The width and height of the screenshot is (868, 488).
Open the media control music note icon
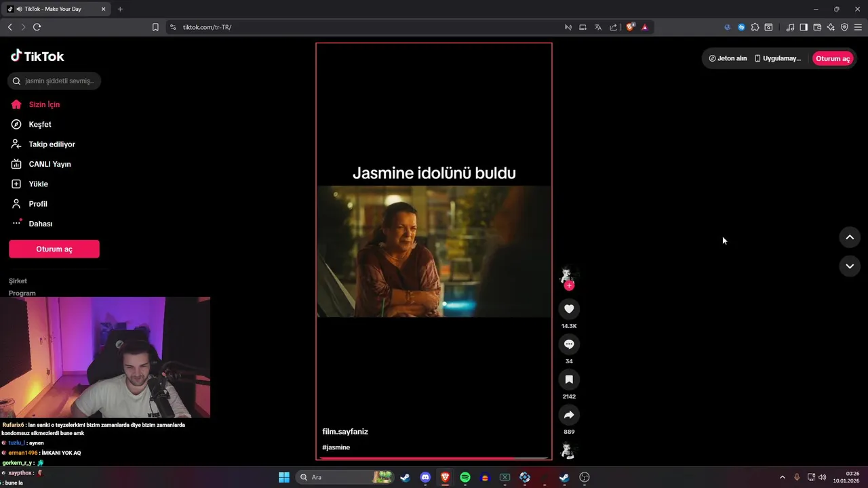(790, 27)
